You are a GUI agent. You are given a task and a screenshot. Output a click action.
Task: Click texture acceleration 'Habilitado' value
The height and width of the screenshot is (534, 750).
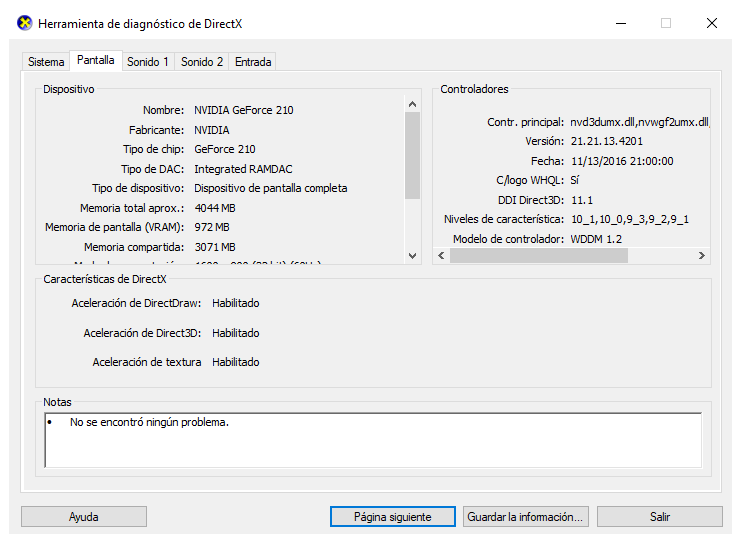[235, 362]
